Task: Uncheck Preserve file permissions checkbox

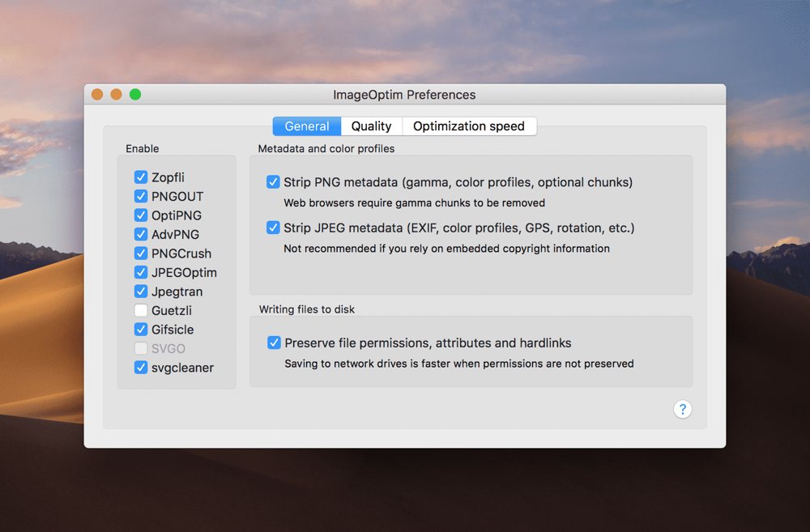Action: pyautogui.click(x=274, y=343)
